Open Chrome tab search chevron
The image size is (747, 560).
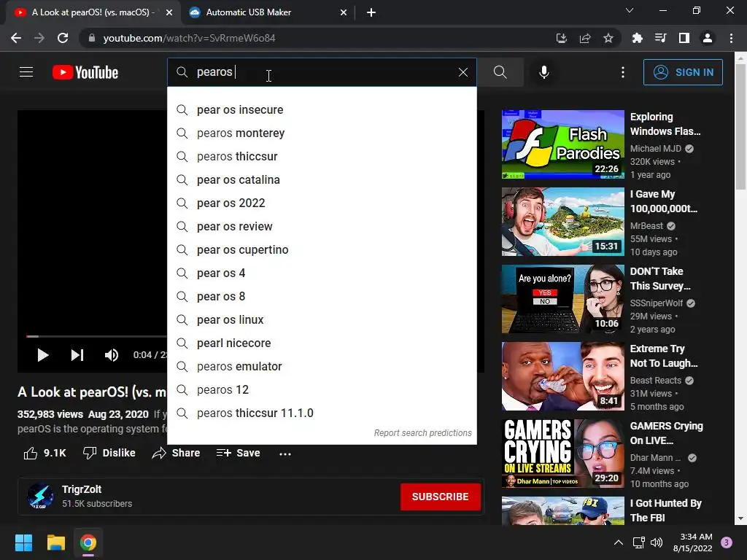tap(630, 10)
